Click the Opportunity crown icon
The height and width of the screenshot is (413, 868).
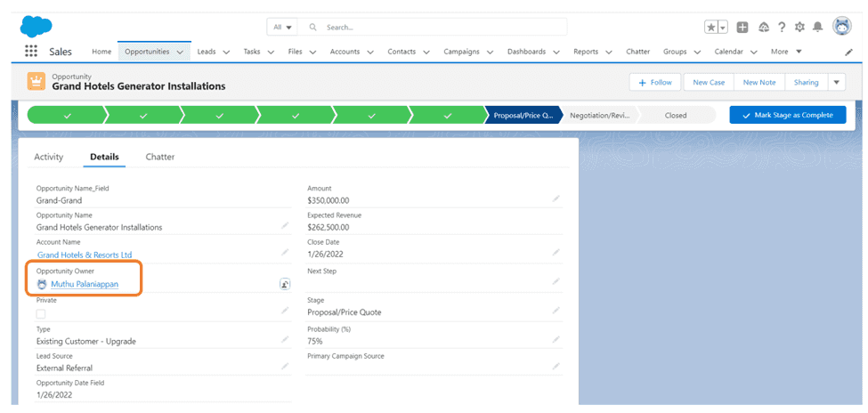(37, 81)
